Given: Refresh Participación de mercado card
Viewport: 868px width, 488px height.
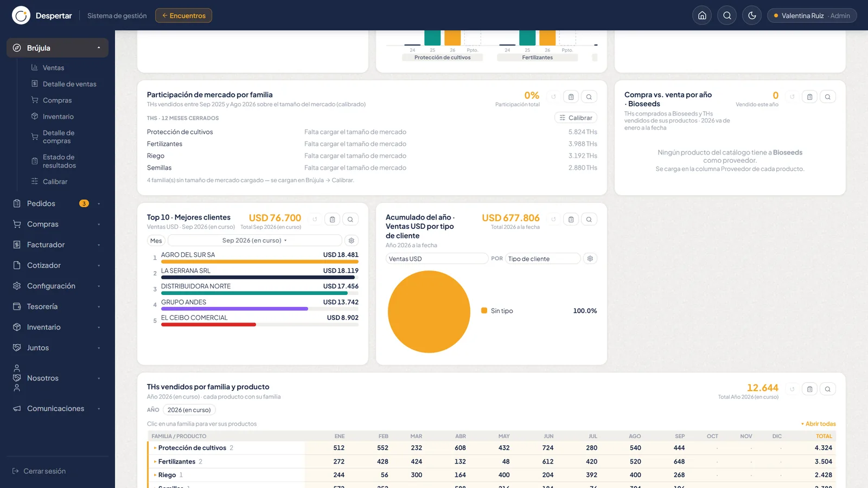Looking at the screenshot, I should [553, 97].
